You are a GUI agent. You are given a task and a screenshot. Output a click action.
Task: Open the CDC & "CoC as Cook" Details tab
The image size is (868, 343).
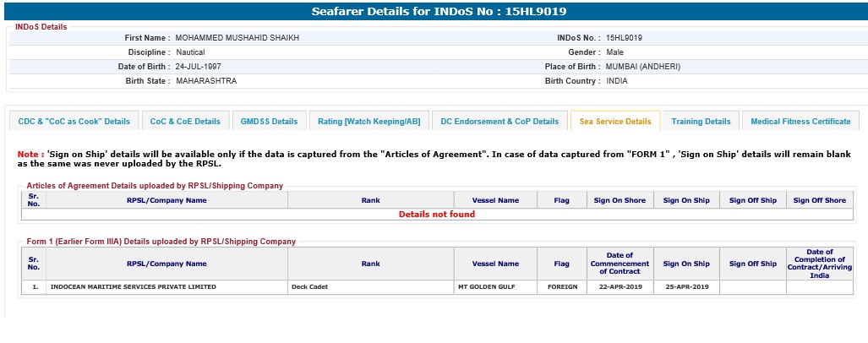[x=74, y=122]
